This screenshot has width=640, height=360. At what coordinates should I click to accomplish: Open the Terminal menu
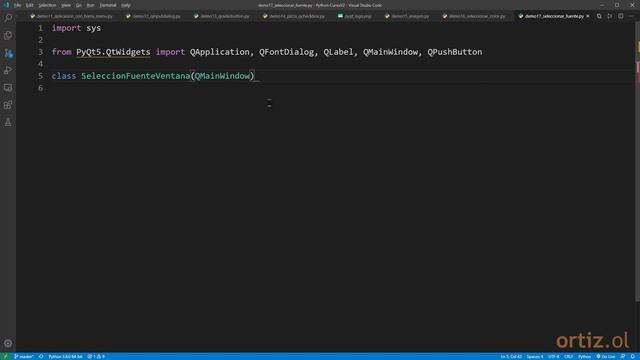pos(108,5)
